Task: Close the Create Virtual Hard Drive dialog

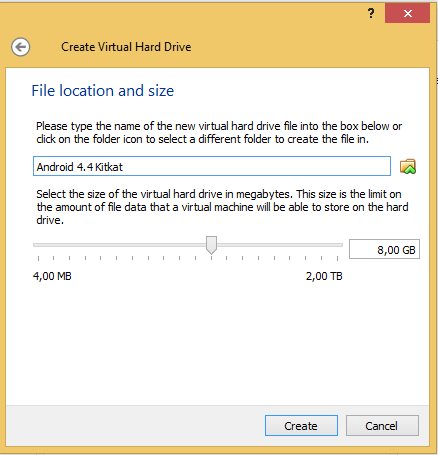Action: pyautogui.click(x=407, y=13)
